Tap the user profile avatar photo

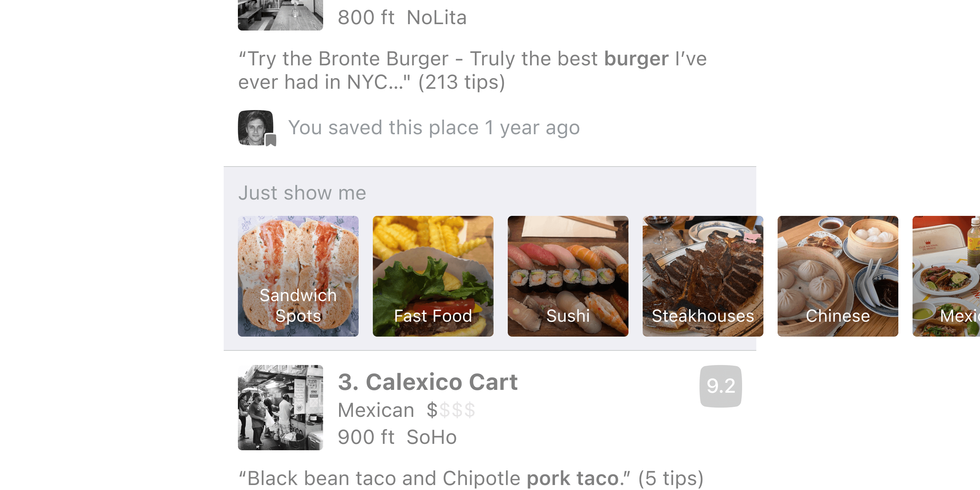tap(255, 127)
